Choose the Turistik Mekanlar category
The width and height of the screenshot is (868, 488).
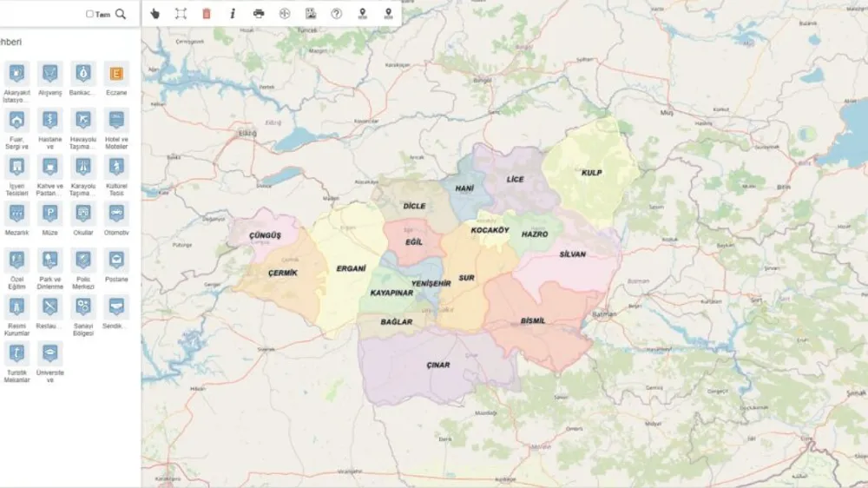pos(16,353)
